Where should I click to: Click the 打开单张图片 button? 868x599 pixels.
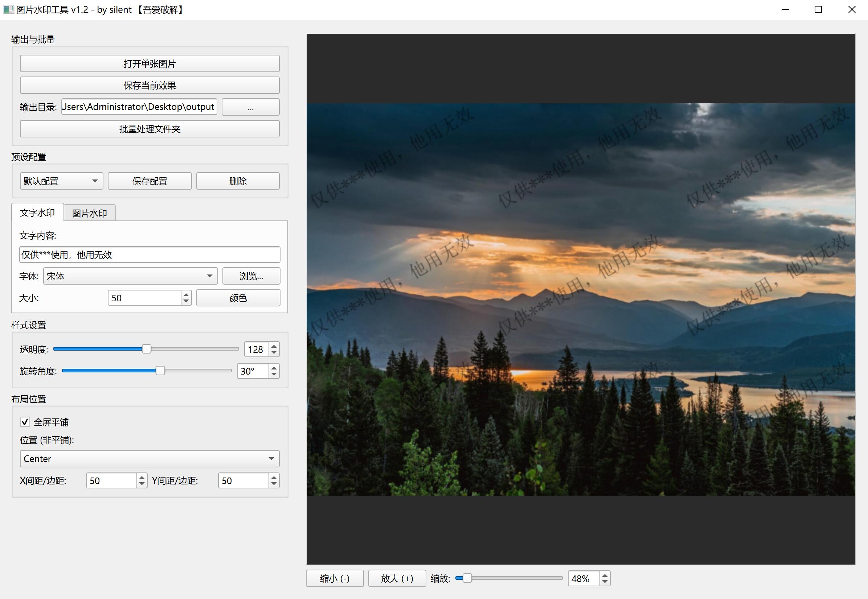pyautogui.click(x=150, y=63)
